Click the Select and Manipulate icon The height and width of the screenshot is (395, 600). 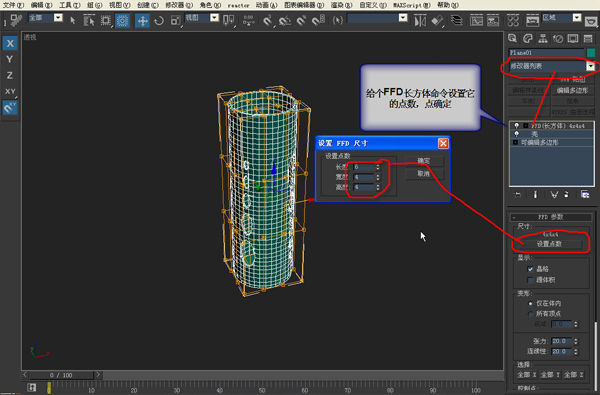(249, 20)
